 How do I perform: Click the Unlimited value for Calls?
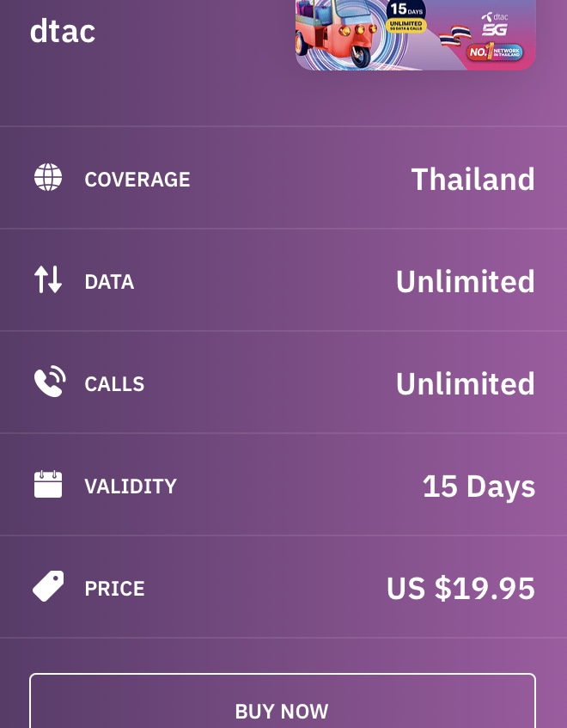466,383
